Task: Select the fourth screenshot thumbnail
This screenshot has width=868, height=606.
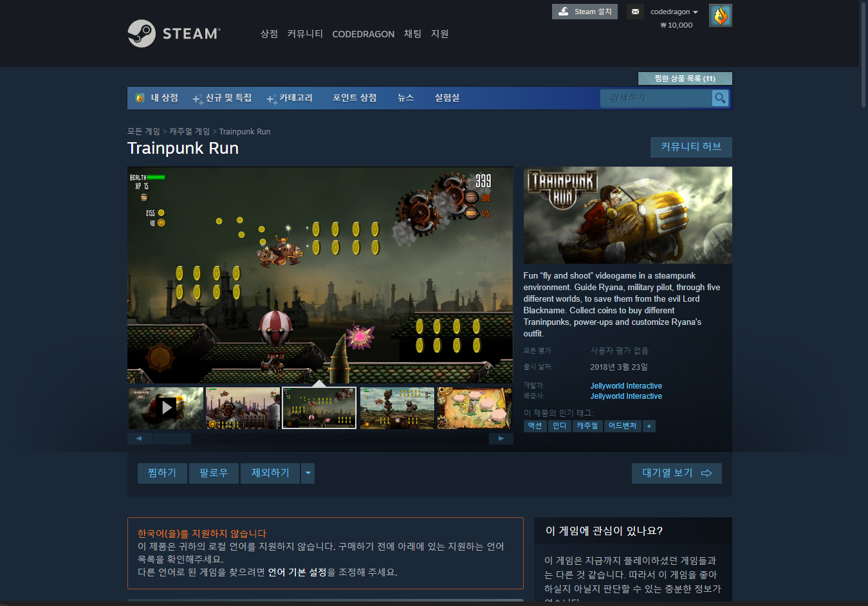Action: point(397,408)
